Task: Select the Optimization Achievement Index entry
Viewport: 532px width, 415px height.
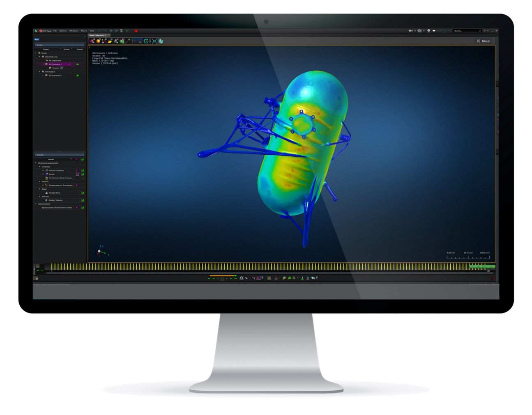Action: [57, 208]
